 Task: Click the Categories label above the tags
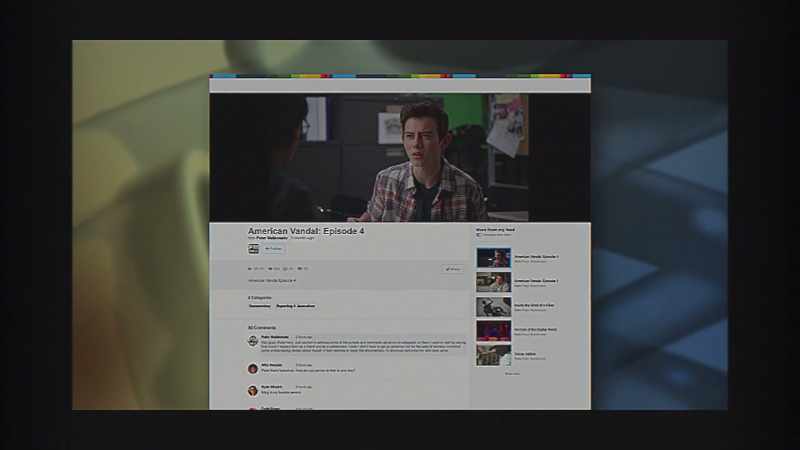click(x=260, y=297)
